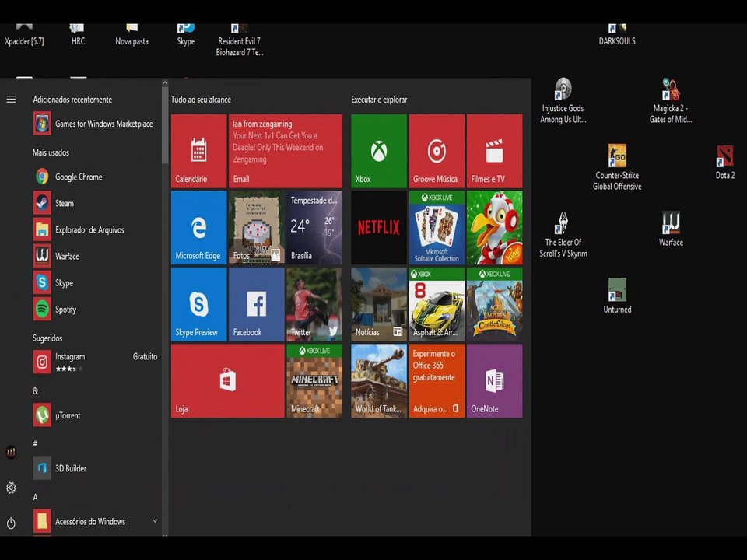The image size is (747, 560).
Task: Launch Skype Preview tile
Action: [x=198, y=304]
